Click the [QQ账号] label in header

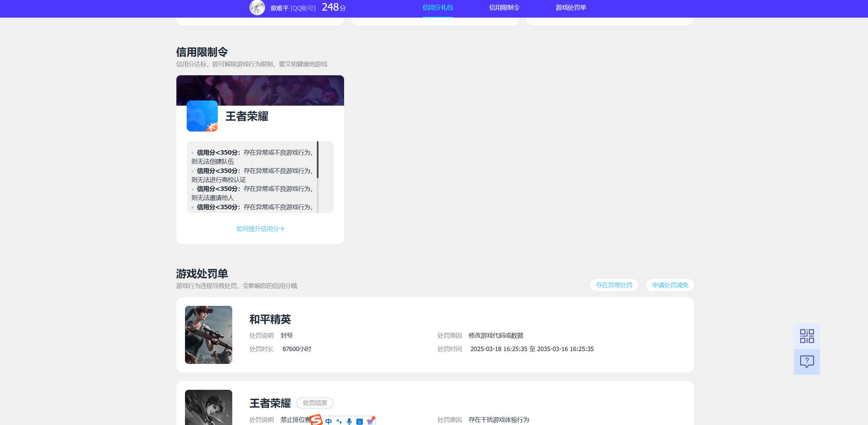[x=303, y=8]
